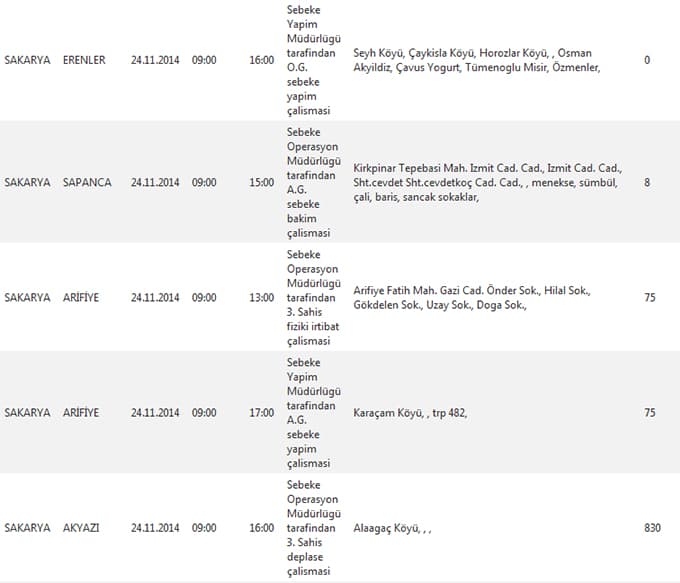Image resolution: width=680 pixels, height=583 pixels.
Task: Click end time 13:00 cell
Action: (x=262, y=298)
